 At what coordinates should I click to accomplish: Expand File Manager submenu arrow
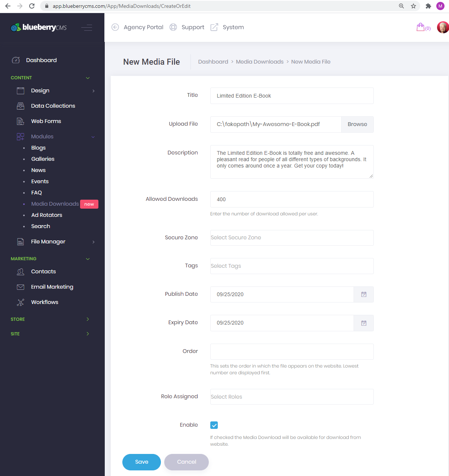coord(94,242)
